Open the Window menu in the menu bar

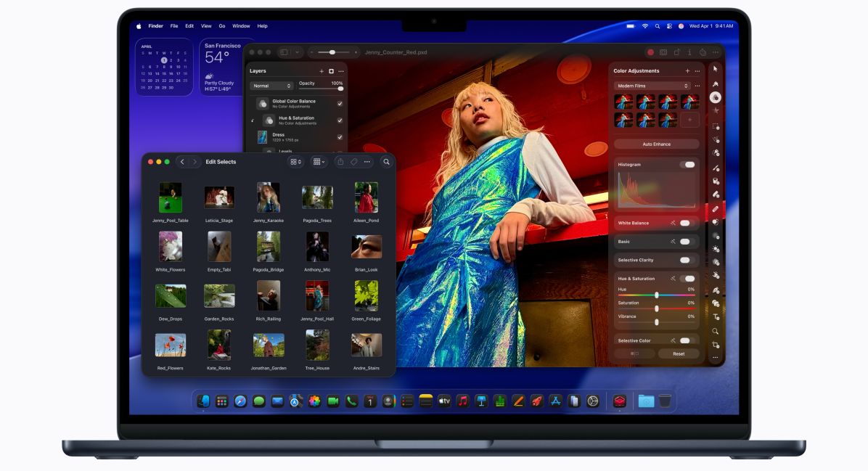(x=240, y=26)
